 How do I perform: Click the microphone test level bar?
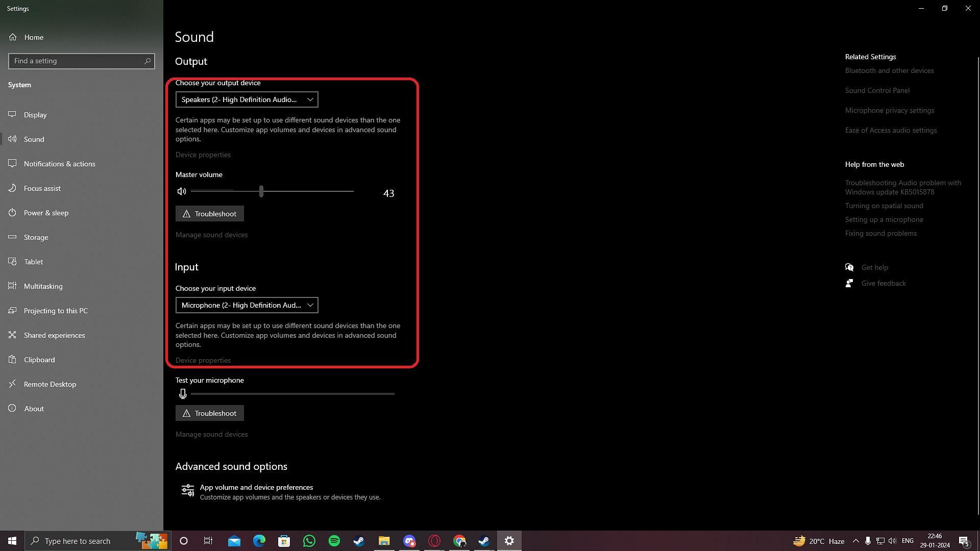[x=292, y=394]
